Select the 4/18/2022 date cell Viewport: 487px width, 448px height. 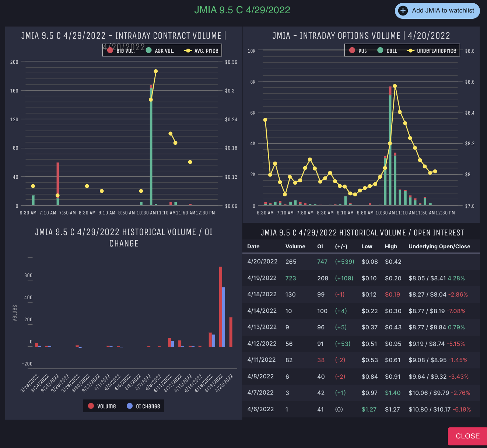tap(262, 294)
